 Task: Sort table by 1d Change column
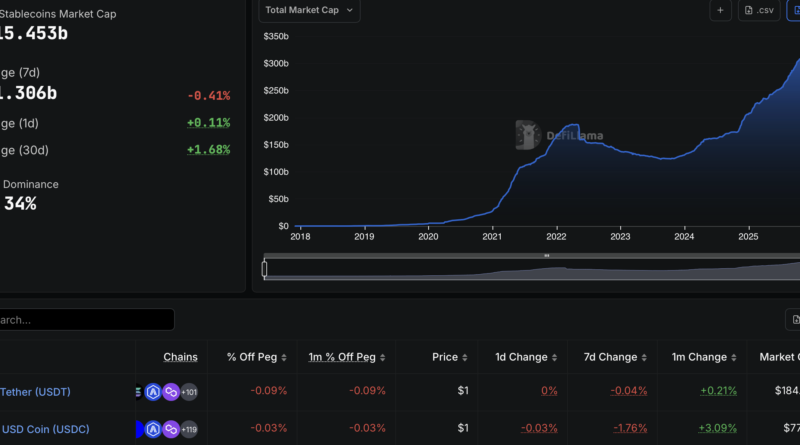[528, 357]
